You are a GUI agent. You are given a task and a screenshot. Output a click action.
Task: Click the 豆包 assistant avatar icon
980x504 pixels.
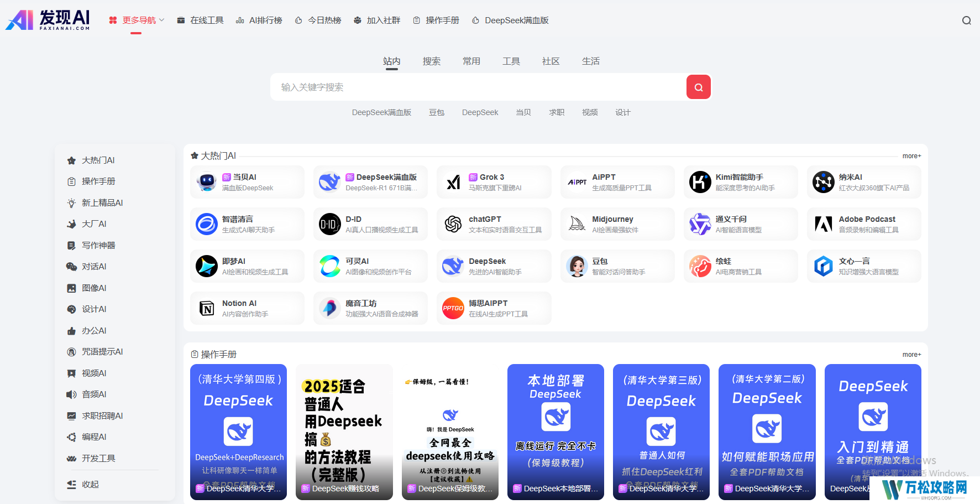point(577,266)
